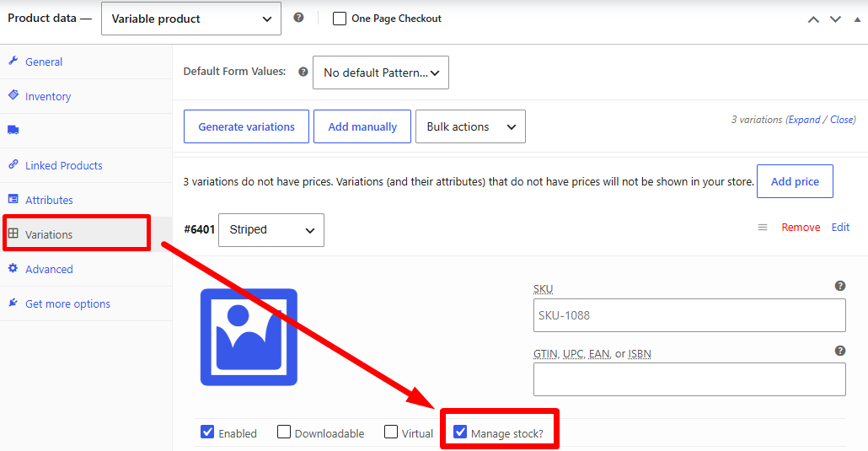This screenshot has width=868, height=451.
Task: Open the shipping truck icon tab
Action: click(x=13, y=130)
